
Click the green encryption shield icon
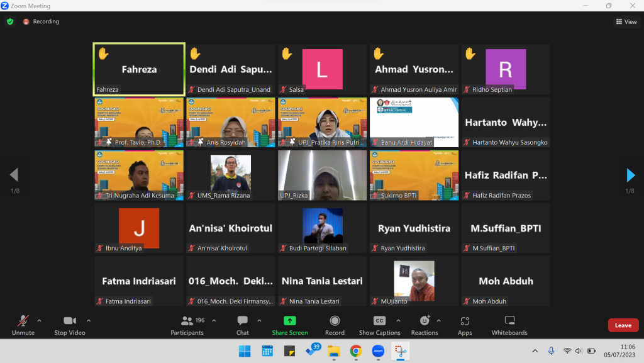(10, 21)
